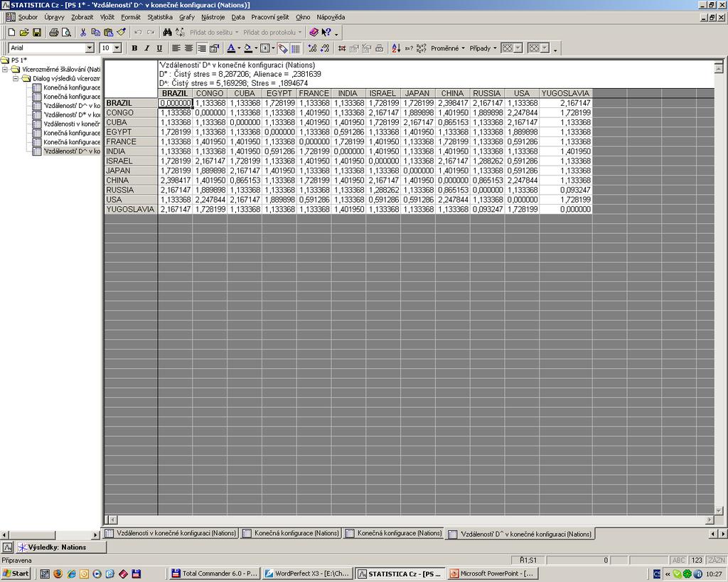Screen dimensions: 728x582
Task: Open the Statistika menu
Action: point(160,17)
